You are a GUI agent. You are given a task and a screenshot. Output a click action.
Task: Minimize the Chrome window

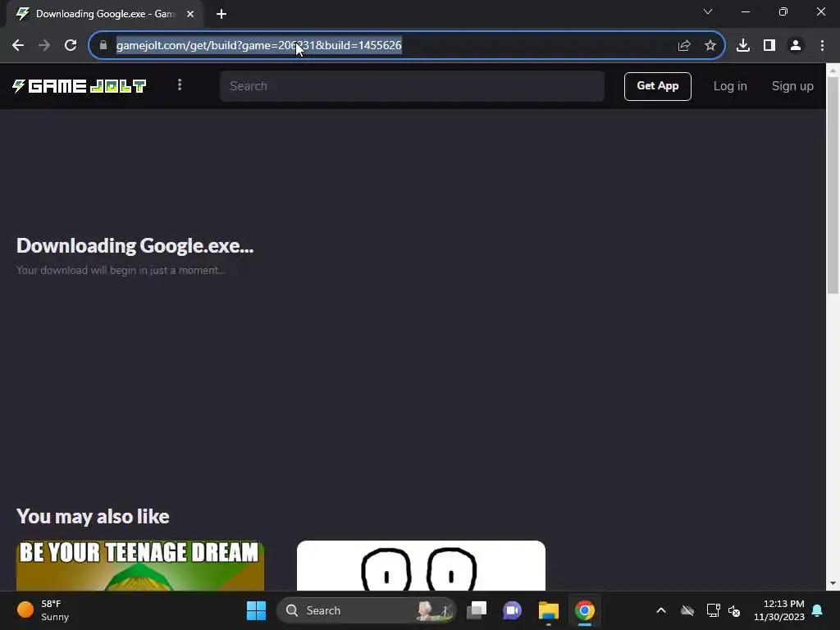[745, 11]
